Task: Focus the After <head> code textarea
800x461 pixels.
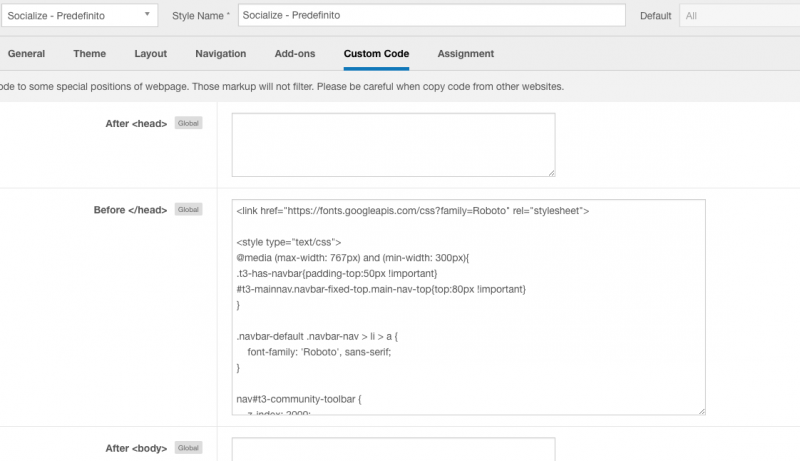Action: (393, 144)
